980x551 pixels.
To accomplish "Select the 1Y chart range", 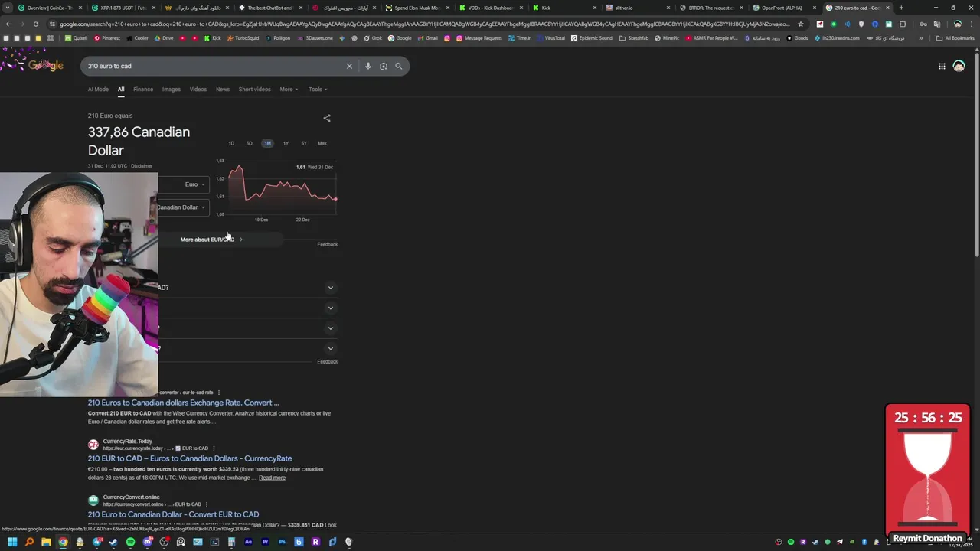I will tap(286, 143).
